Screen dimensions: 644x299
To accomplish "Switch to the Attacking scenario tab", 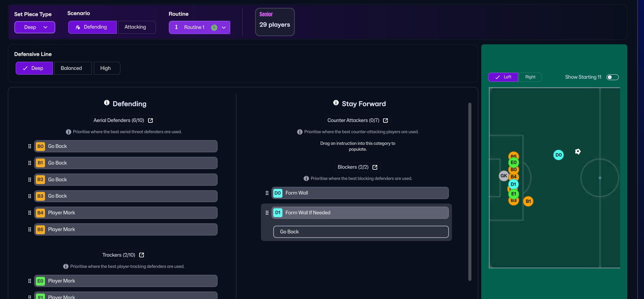I will (135, 27).
